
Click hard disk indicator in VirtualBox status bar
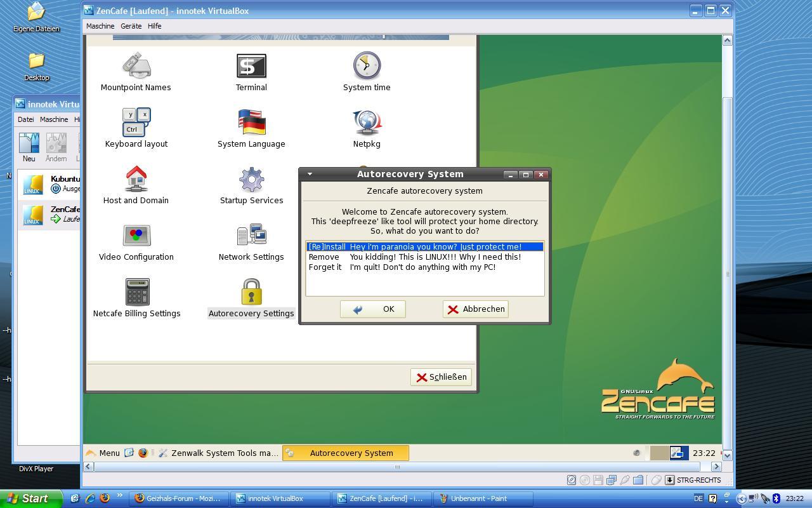[571, 480]
